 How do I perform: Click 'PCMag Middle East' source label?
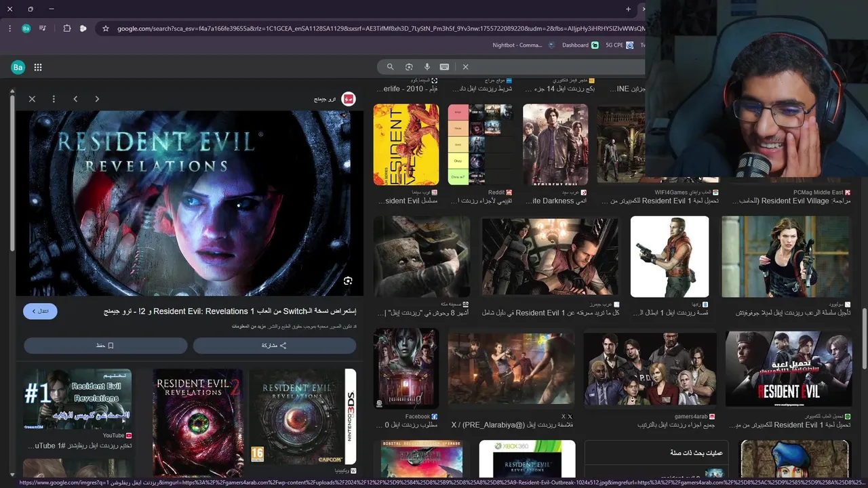click(818, 192)
